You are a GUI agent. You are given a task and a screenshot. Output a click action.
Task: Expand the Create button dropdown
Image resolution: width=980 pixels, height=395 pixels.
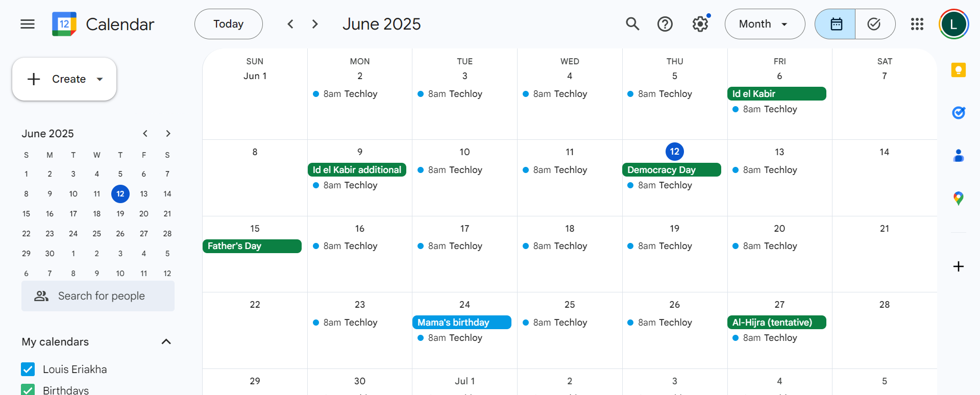tap(100, 79)
